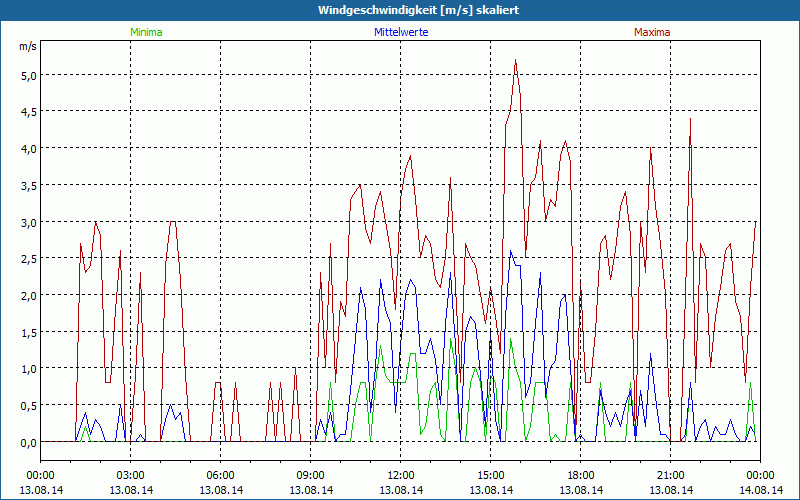Image resolution: width=800 pixels, height=500 pixels.
Task: Click the 14.08.14 date label
Action: tap(760, 490)
